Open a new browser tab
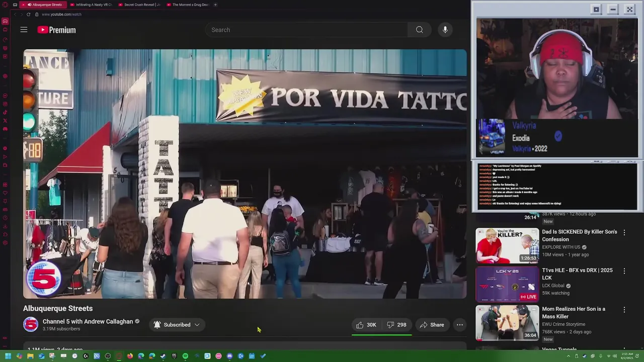The image size is (644, 362). (x=215, y=5)
